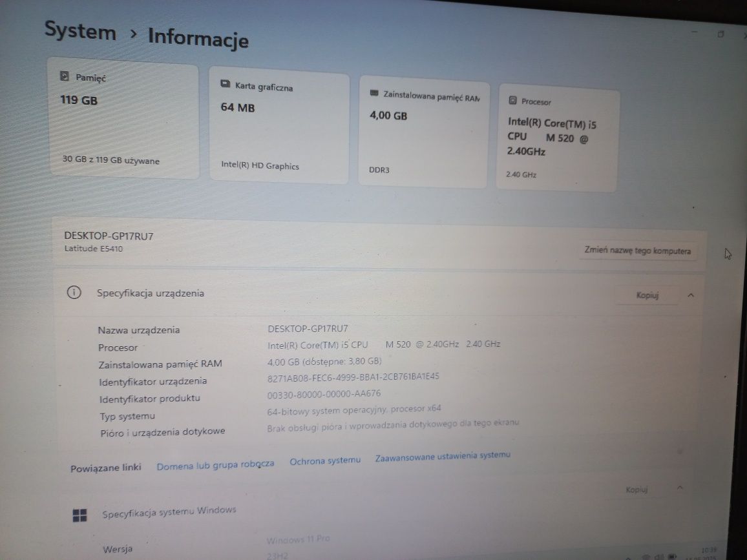The image size is (747, 560).
Task: Select DESKTOP-GP17RU7 in Nazwa urządzenia row
Action: (308, 329)
